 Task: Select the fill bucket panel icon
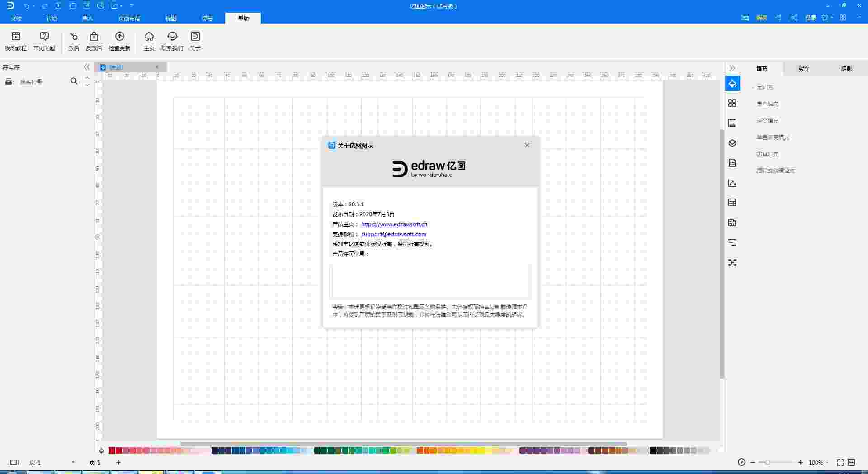[732, 83]
